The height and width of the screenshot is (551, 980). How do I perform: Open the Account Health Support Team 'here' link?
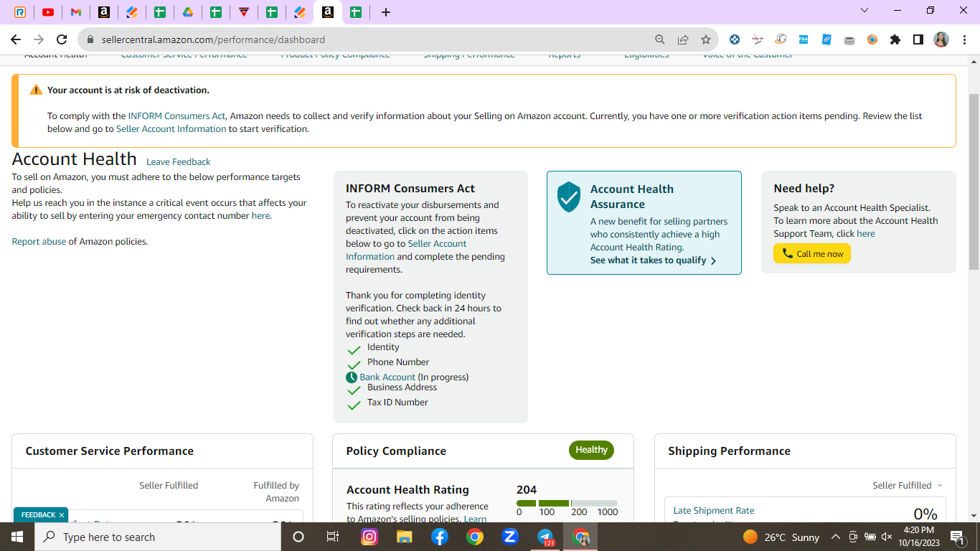click(866, 234)
